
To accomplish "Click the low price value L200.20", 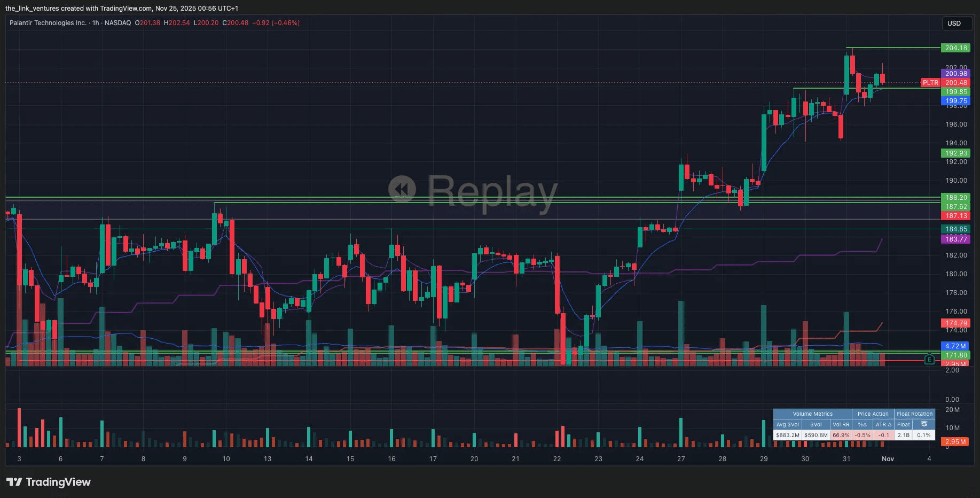I will [x=206, y=23].
